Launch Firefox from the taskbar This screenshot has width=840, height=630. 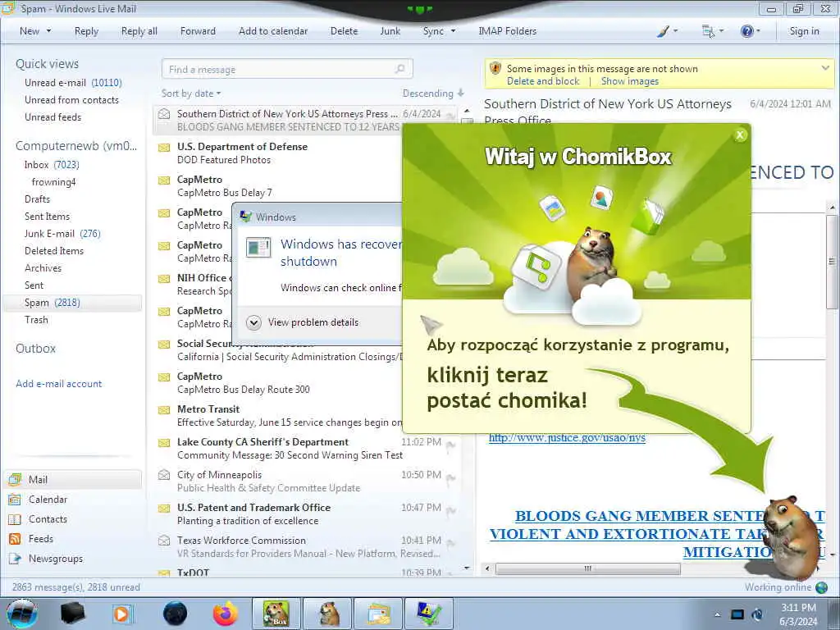coord(226,614)
